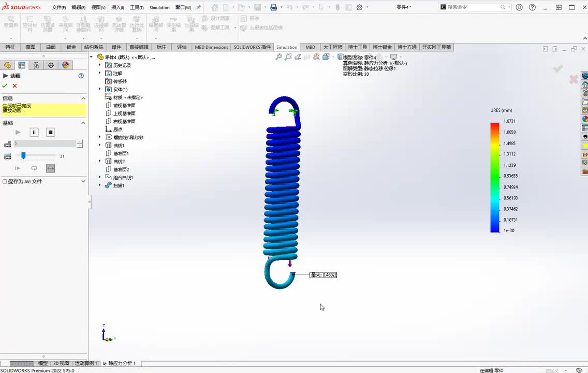Viewport: 588px width, 373px height.
Task: Expand the 扫描1 sweep feature
Action: [100, 185]
